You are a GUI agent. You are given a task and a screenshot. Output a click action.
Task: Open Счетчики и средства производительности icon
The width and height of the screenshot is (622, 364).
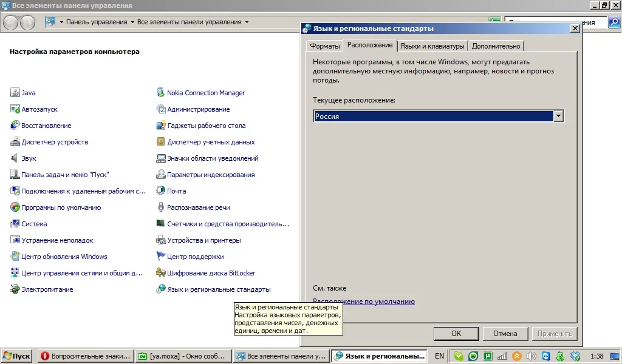pos(160,224)
